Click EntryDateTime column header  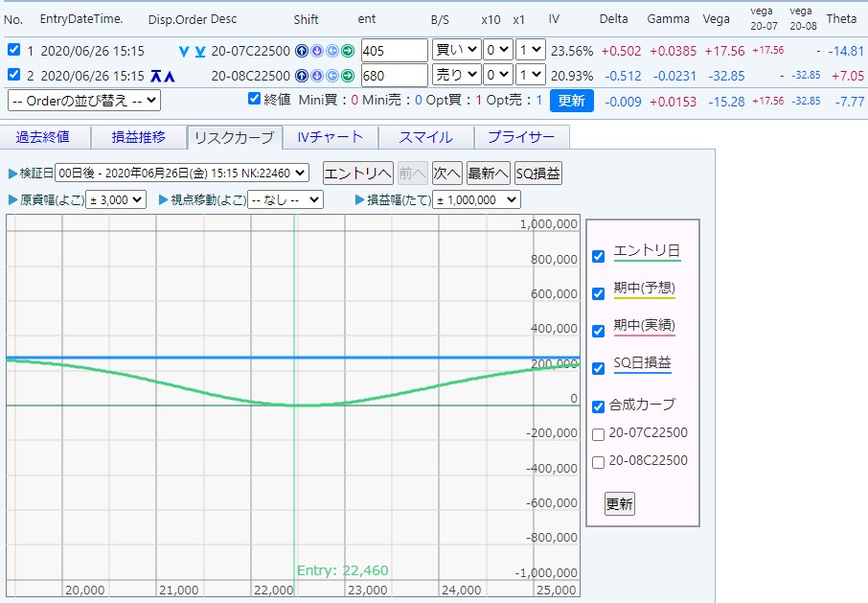pos(81,19)
